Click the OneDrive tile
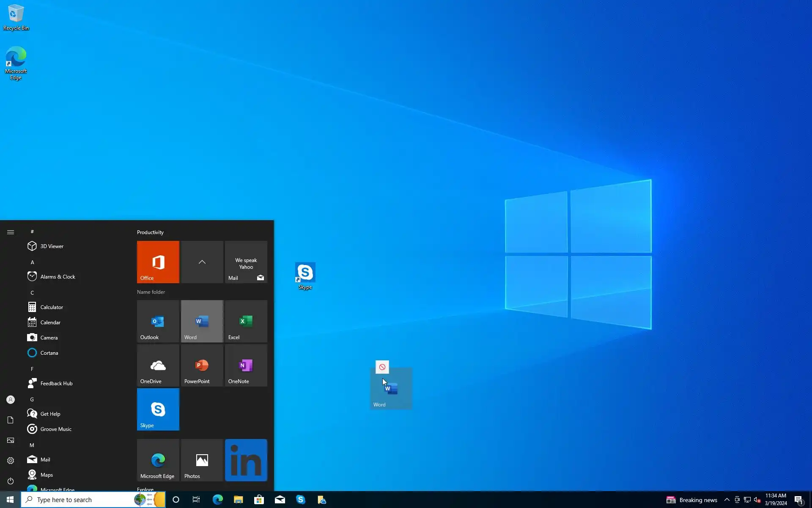The height and width of the screenshot is (508, 812). (158, 365)
